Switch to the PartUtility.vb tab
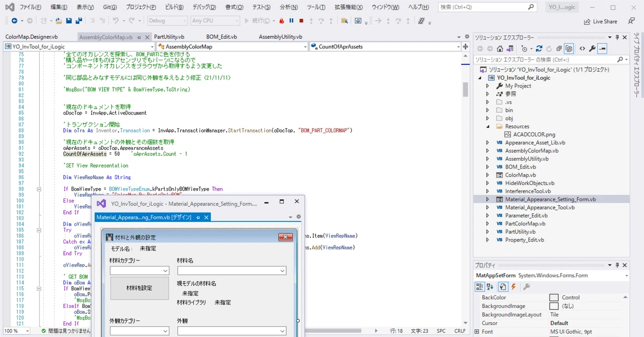Image resolution: width=644 pixels, height=337 pixels. 169,37
